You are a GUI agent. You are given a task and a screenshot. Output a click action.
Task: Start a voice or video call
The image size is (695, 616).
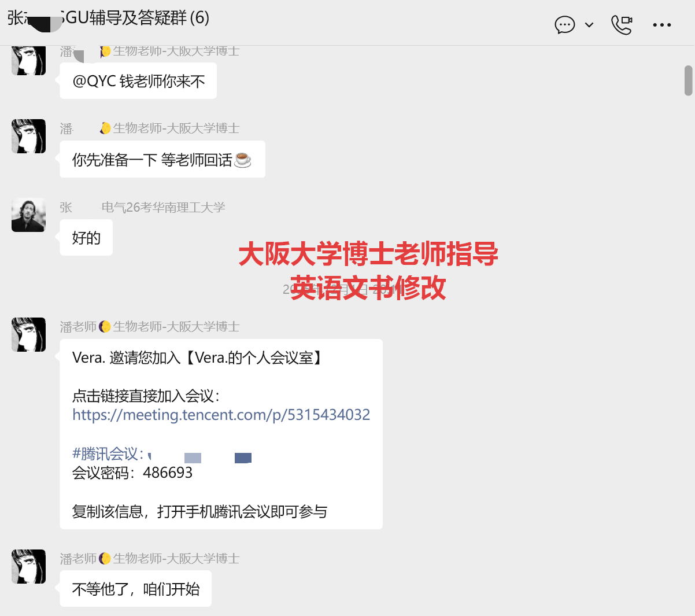(622, 25)
